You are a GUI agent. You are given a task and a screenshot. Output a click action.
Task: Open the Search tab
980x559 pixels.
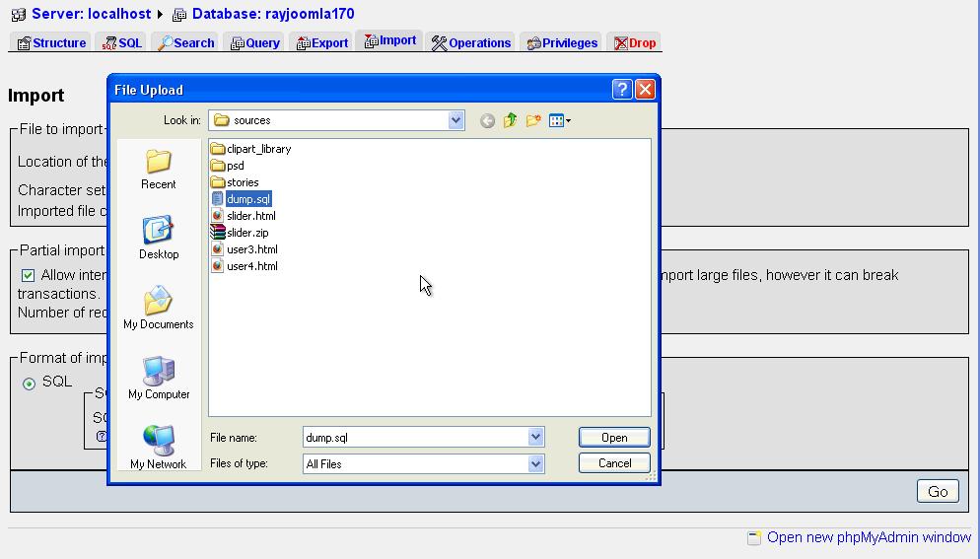[185, 42]
